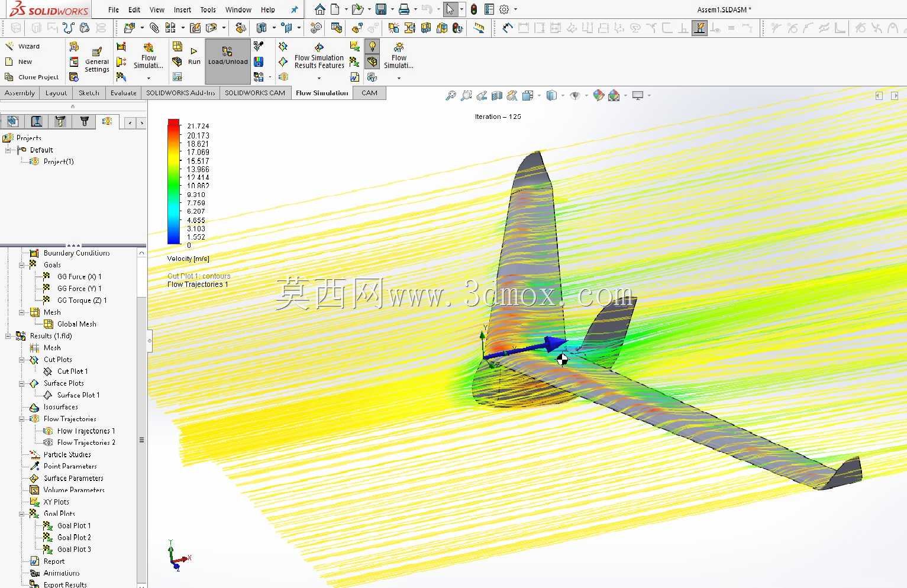Viewport: 907px width, 588px height.
Task: Collapse the Flow Trajectories node
Action: coord(22,419)
